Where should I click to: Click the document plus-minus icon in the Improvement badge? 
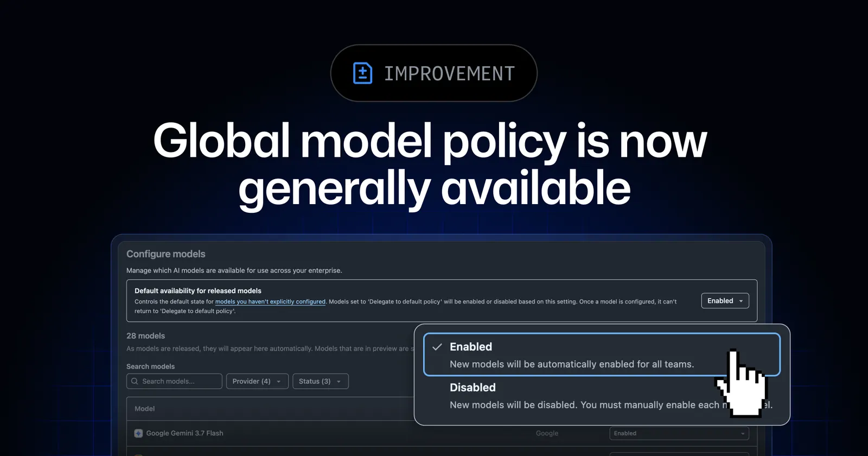[362, 73]
